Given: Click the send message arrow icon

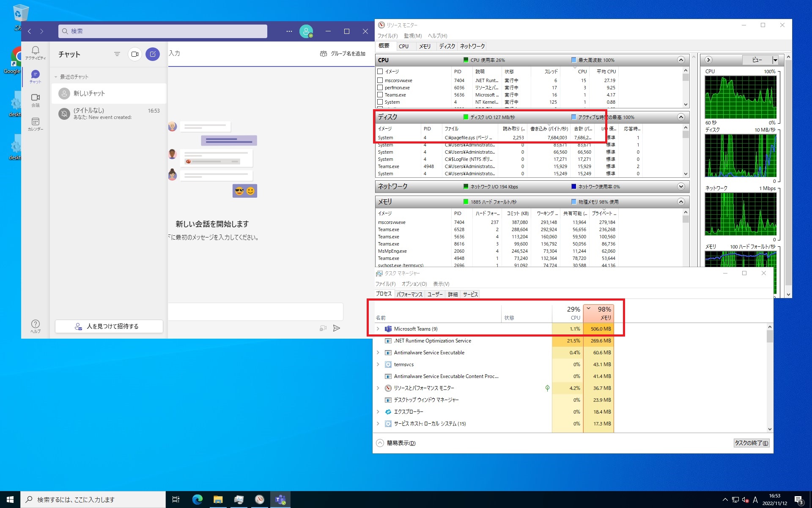Looking at the screenshot, I should click(337, 328).
